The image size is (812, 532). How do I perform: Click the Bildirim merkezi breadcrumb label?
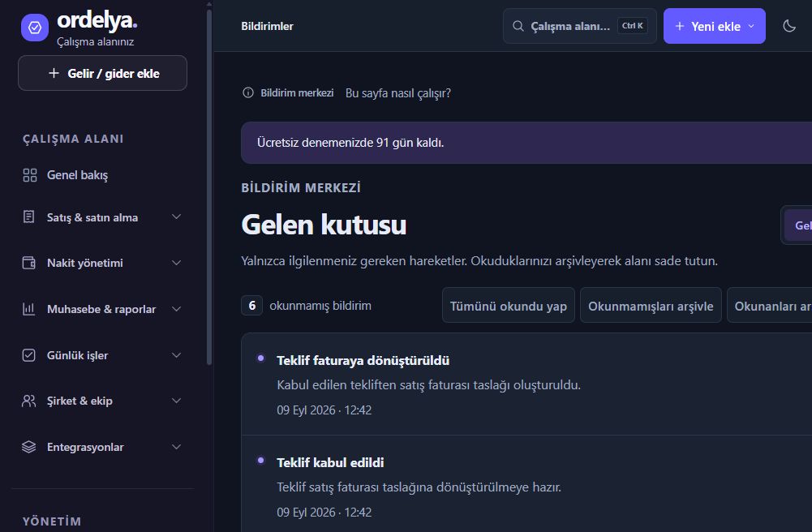pyautogui.click(x=297, y=93)
